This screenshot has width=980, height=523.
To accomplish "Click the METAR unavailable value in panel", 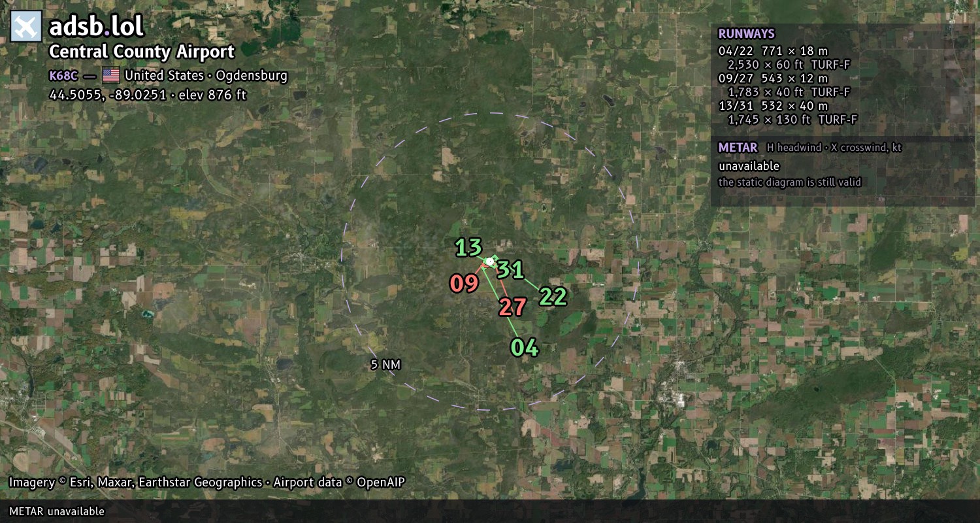I will click(x=749, y=166).
